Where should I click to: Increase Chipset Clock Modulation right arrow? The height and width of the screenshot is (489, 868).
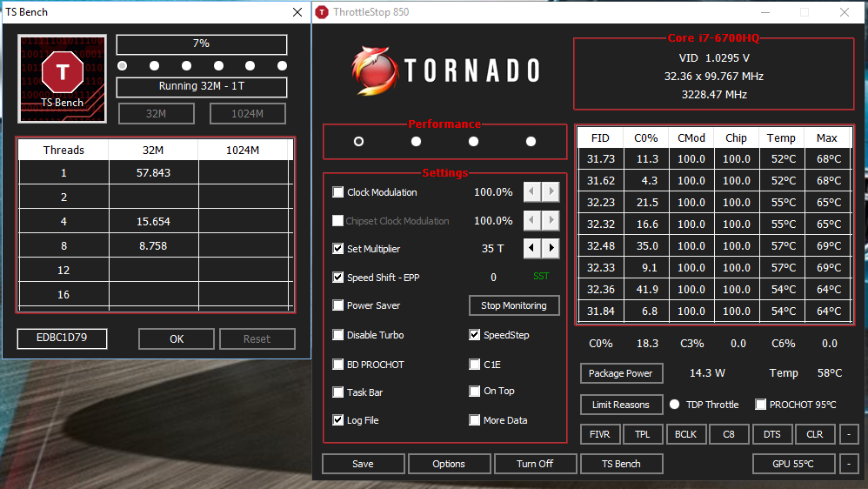coord(551,220)
